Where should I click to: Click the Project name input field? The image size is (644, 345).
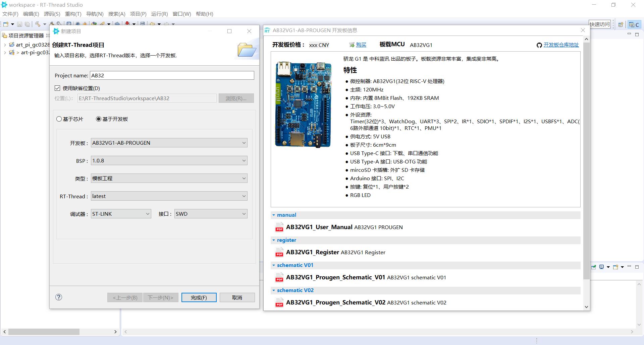pos(172,75)
